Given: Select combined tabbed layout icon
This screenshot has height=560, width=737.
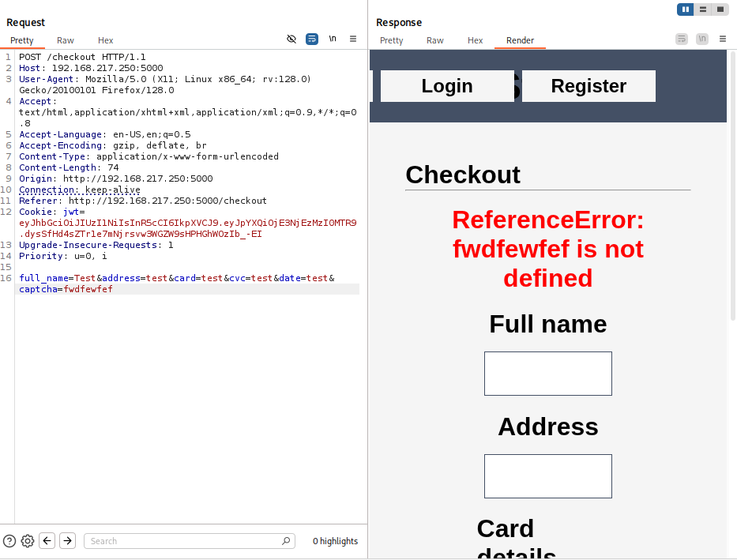Looking at the screenshot, I should point(720,9).
